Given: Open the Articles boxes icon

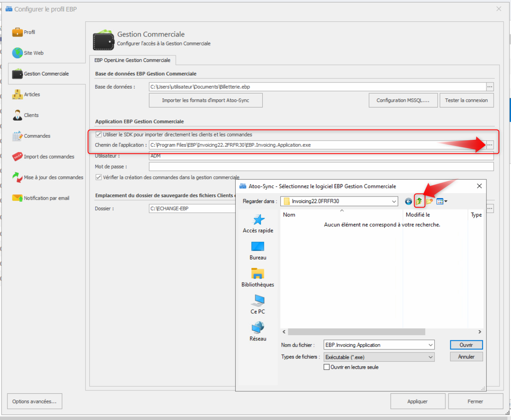Looking at the screenshot, I should pos(17,94).
